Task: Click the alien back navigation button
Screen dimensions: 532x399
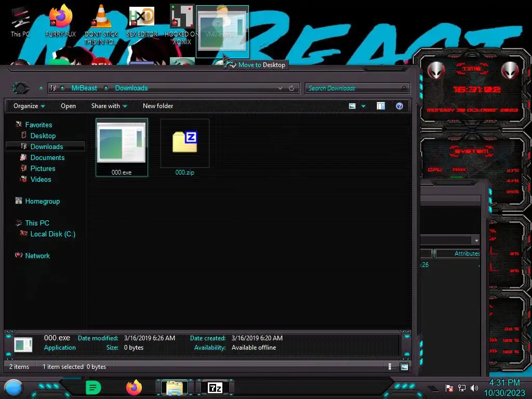Action: point(21,88)
